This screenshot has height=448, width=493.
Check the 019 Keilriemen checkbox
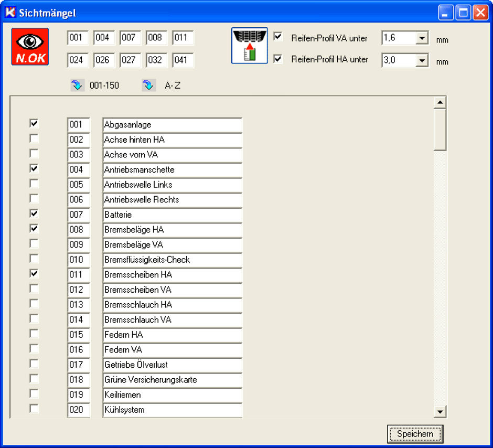coord(34,394)
